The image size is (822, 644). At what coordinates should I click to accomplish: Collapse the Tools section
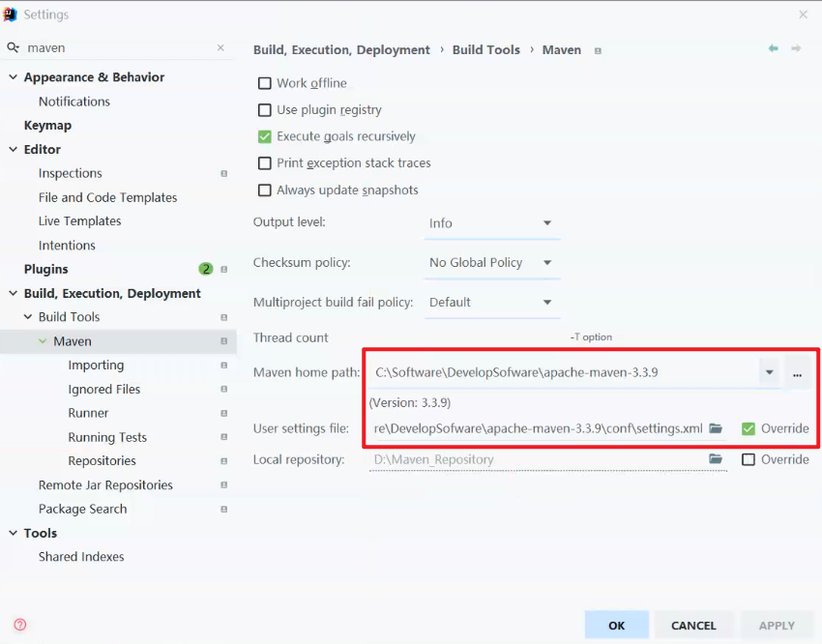pos(14,533)
